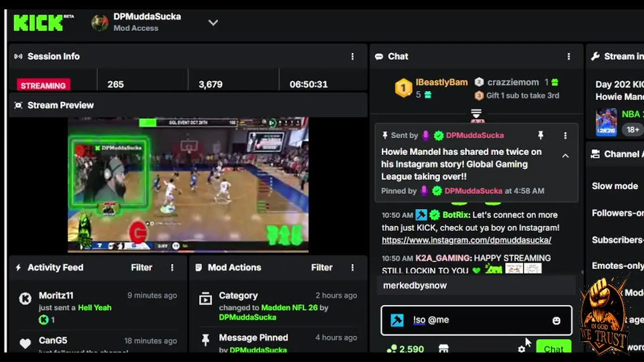
Task: Click the BotRix username in chat
Action: click(x=456, y=215)
